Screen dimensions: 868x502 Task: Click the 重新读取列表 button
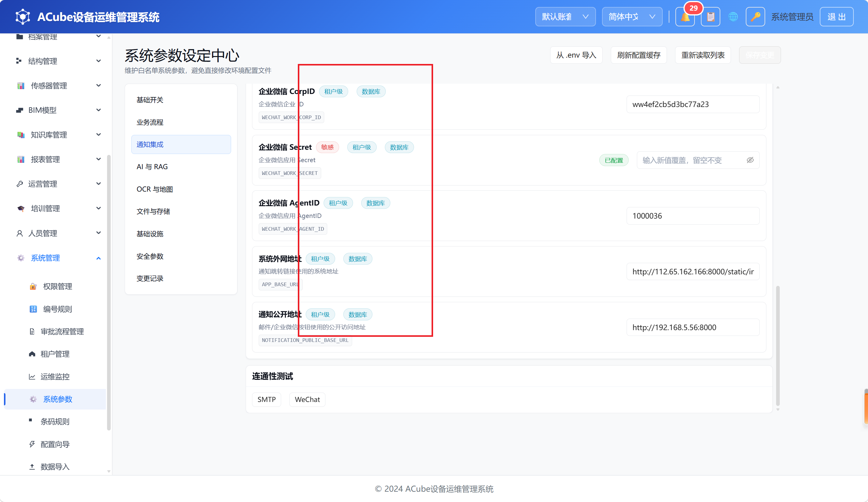tap(703, 55)
